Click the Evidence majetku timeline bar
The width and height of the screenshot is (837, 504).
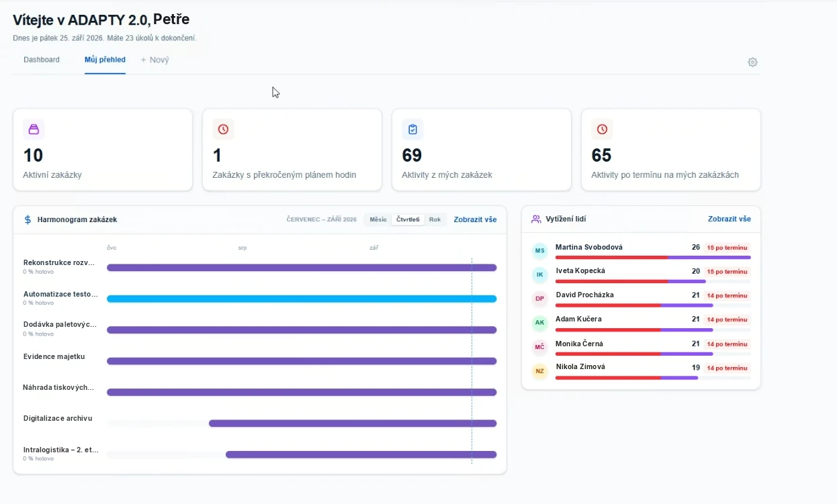(x=302, y=361)
